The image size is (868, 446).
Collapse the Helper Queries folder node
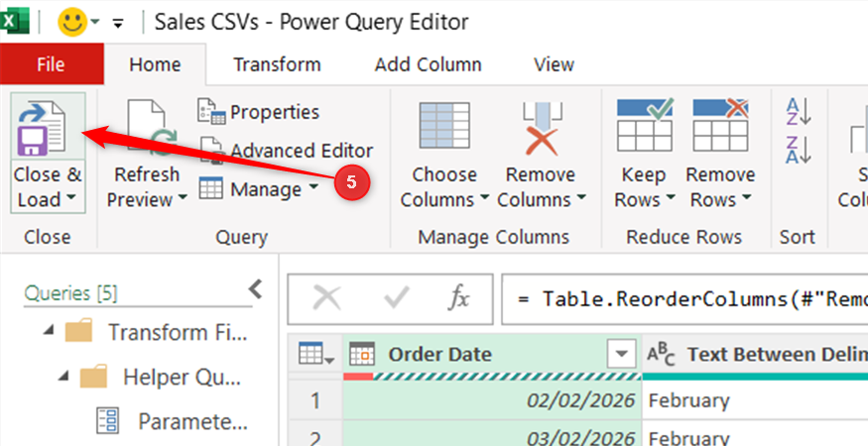pos(64,376)
